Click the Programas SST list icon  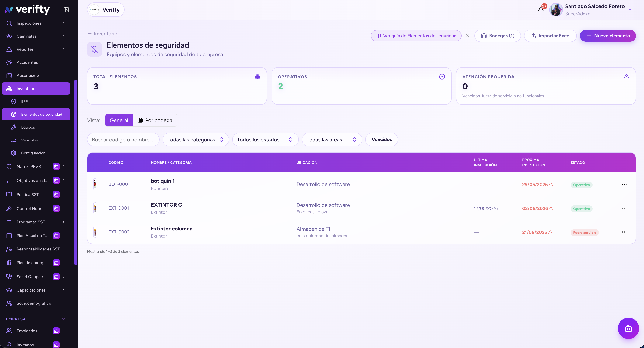(9, 222)
